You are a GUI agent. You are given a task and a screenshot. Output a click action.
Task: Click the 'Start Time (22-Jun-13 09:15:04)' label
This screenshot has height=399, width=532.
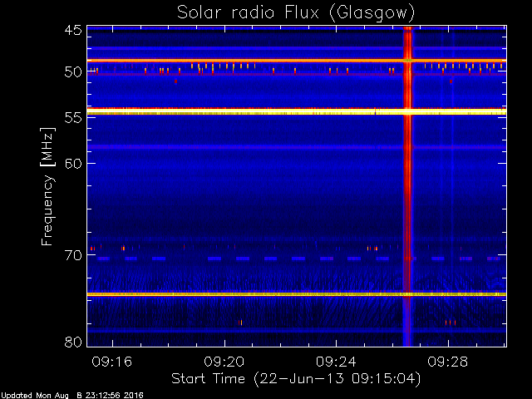[x=296, y=379]
